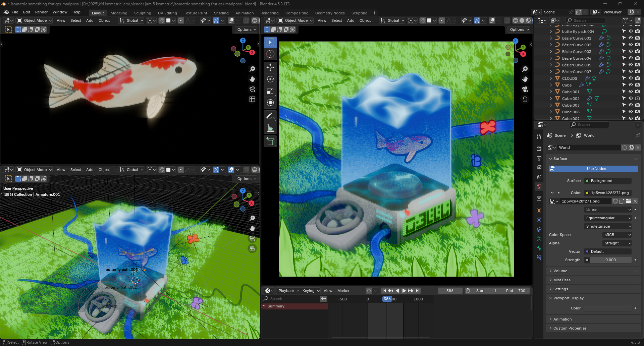The image size is (644, 346).
Task: Open the Equirectangular projection dropdown
Action: coord(608,218)
